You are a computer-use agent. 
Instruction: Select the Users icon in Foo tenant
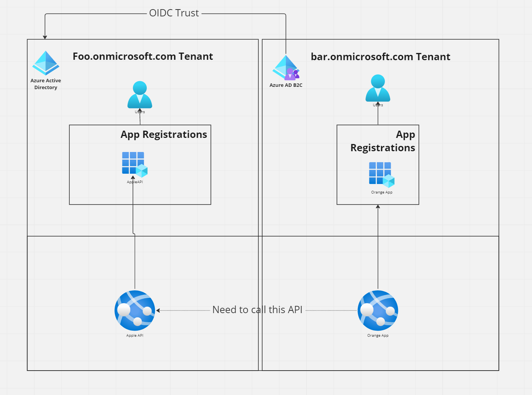pos(140,94)
